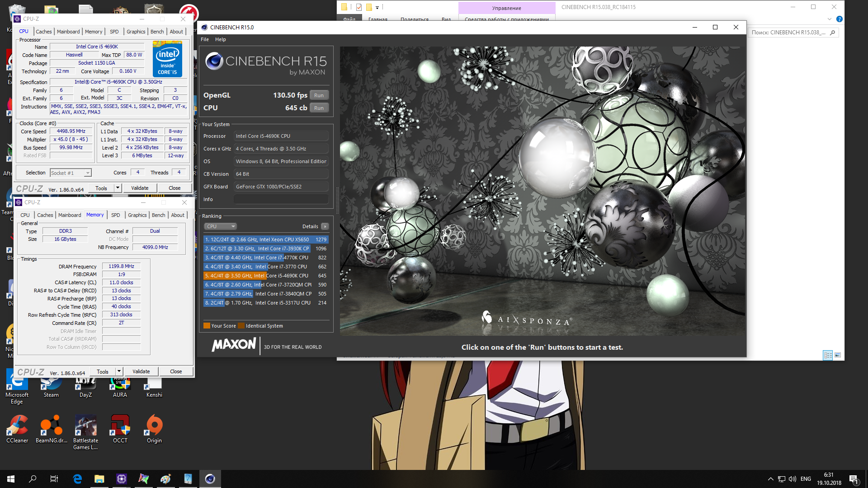Image resolution: width=868 pixels, height=488 pixels.
Task: Run the CPU benchmark test
Action: pos(319,108)
